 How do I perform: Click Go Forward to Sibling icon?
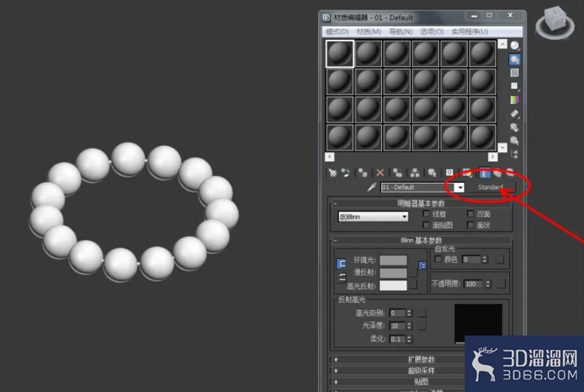point(510,173)
